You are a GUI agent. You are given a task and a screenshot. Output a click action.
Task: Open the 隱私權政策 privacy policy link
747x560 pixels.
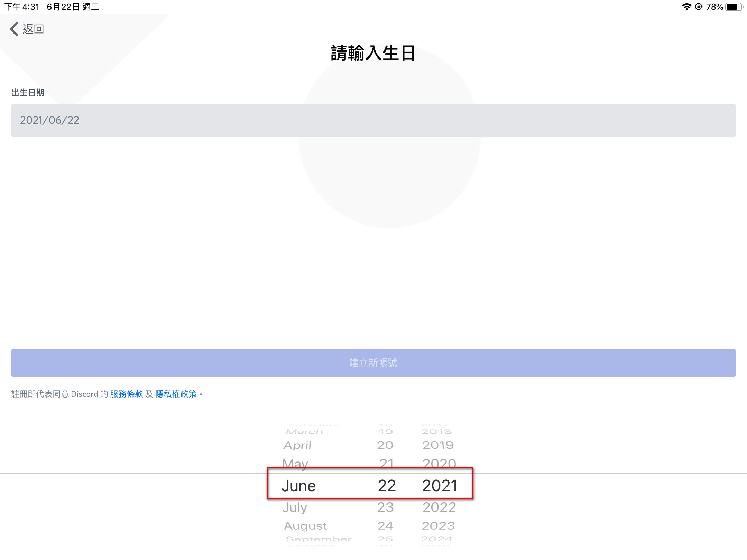[x=176, y=394]
